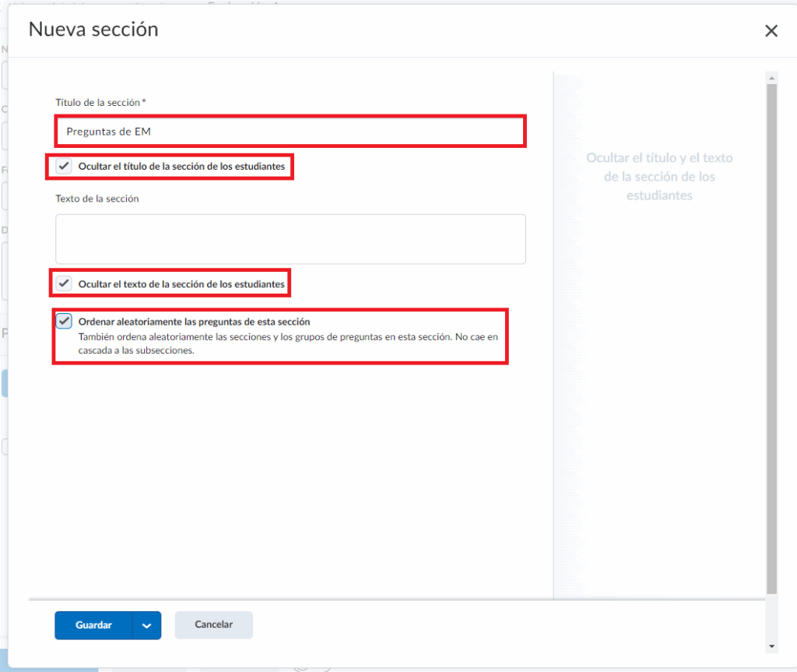Image resolution: width=797 pixels, height=672 pixels.
Task: Click the scrollbar down arrow
Action: pos(771,646)
